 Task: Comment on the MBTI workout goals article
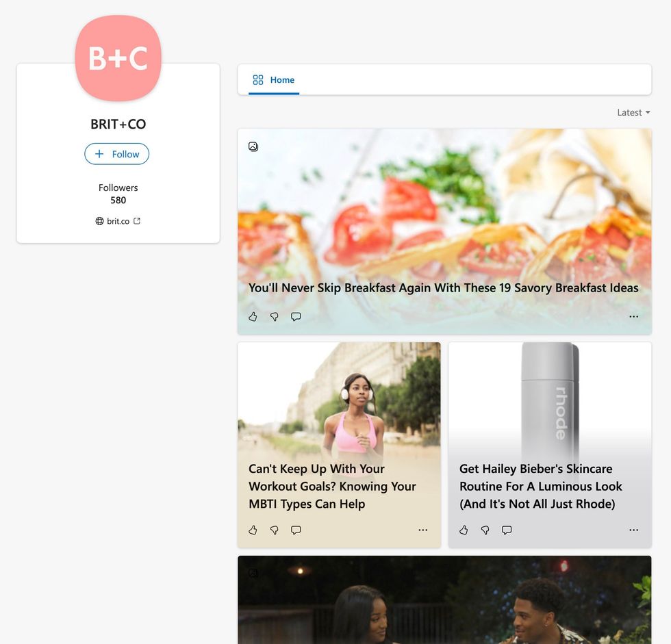click(296, 530)
